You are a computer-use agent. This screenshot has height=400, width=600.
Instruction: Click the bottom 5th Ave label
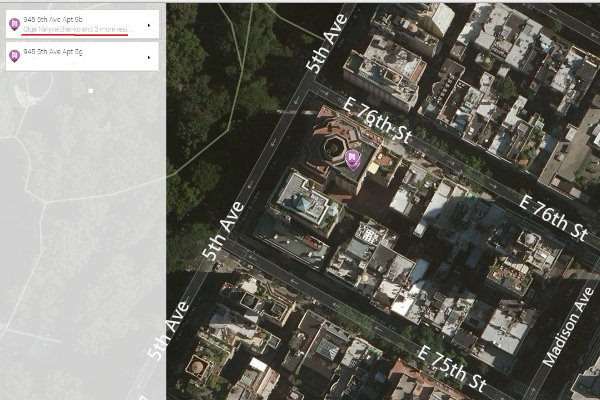[x=169, y=330]
